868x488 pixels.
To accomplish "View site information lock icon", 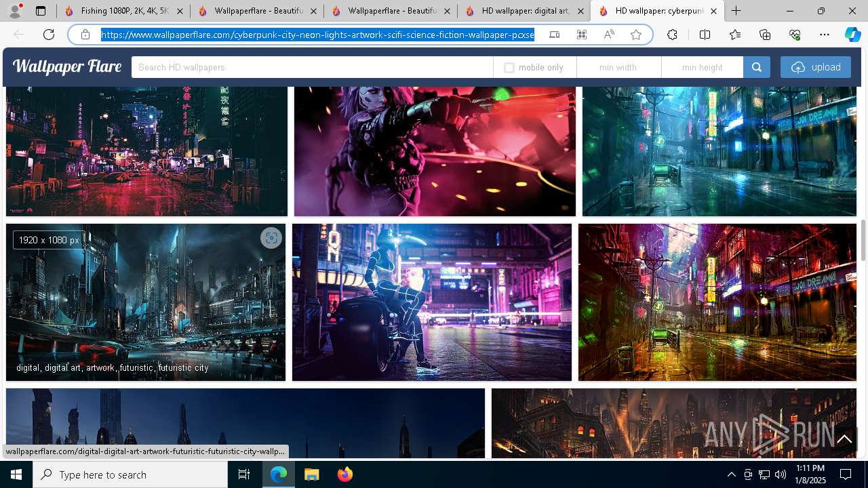I will pos(85,35).
